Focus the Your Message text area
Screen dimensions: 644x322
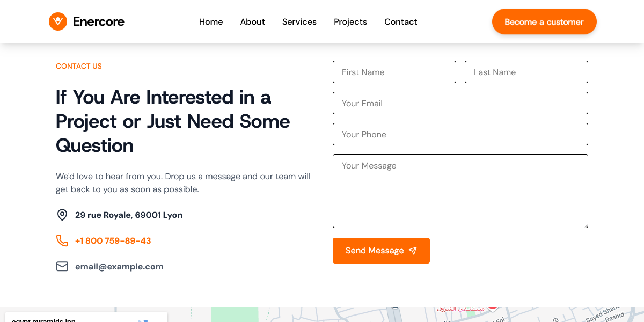point(460,191)
